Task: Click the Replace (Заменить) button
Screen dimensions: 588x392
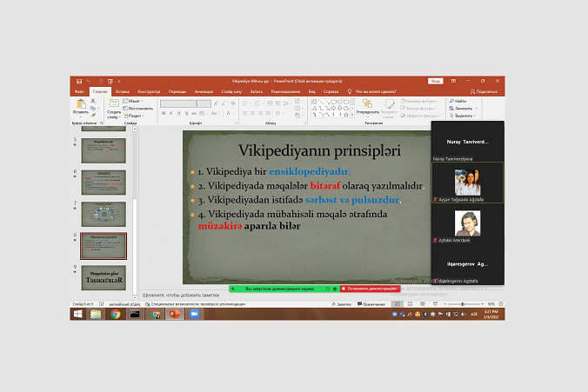Action: tap(463, 109)
